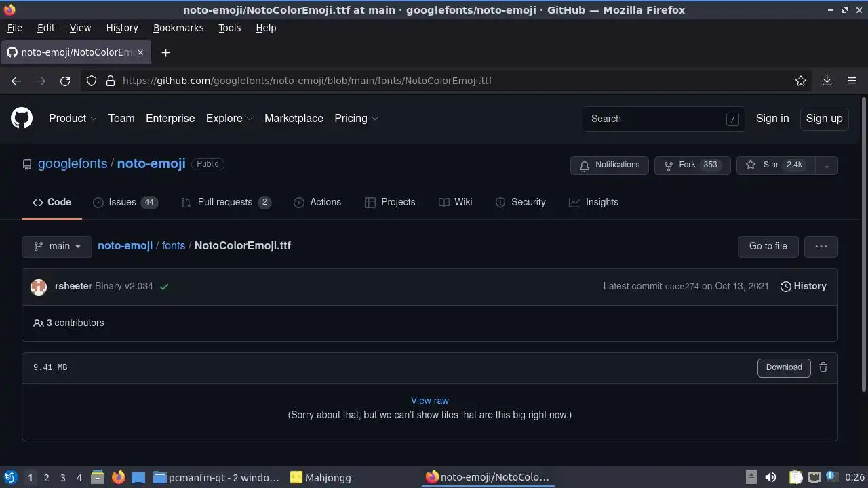Click the Star repository button

(776, 165)
